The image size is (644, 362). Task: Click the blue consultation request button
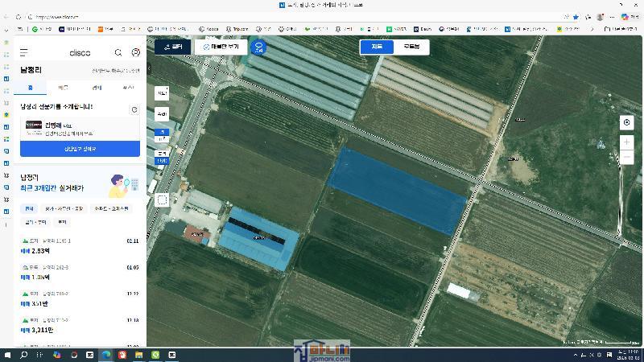[80, 149]
